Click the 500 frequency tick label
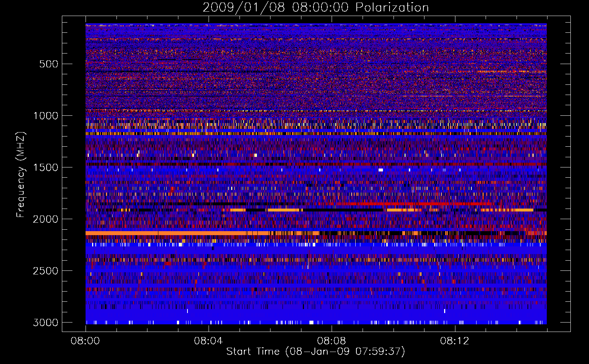 pyautogui.click(x=48, y=64)
